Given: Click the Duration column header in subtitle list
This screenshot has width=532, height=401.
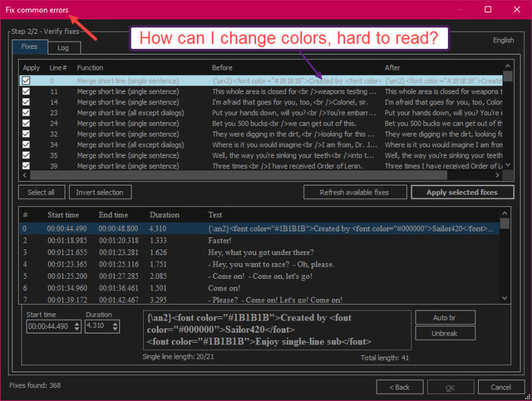Looking at the screenshot, I should click(x=165, y=215).
